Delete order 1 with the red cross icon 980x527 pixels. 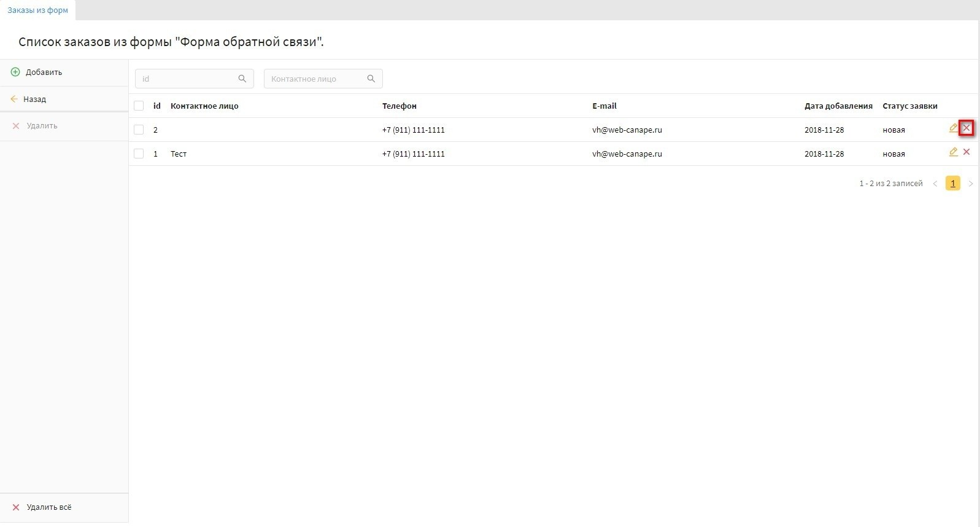966,152
